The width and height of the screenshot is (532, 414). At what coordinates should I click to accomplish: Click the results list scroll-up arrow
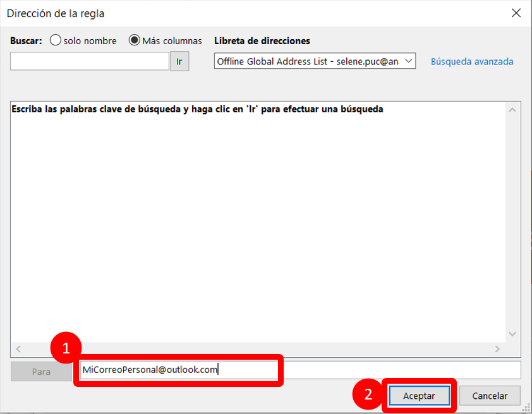[x=512, y=110]
